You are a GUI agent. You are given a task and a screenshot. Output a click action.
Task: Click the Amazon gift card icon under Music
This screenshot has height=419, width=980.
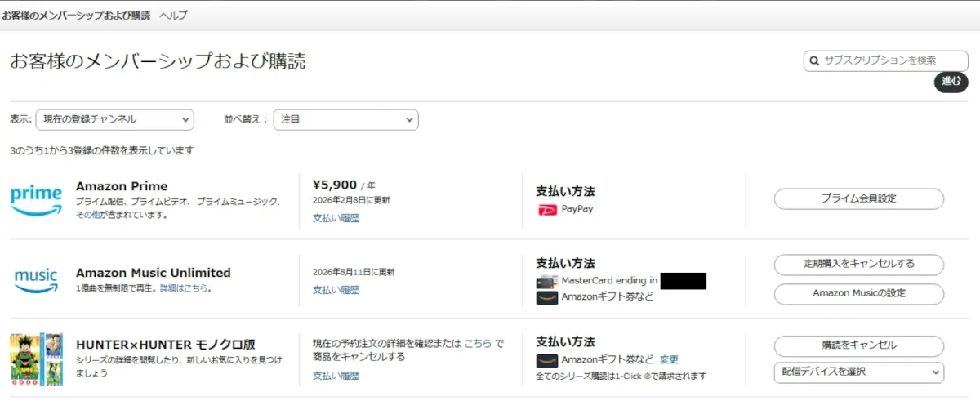[x=547, y=296]
